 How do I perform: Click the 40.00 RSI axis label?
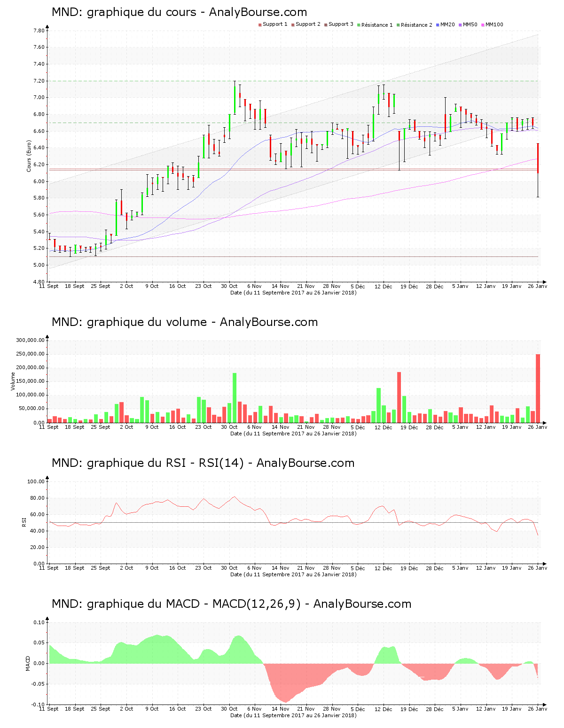[38, 531]
